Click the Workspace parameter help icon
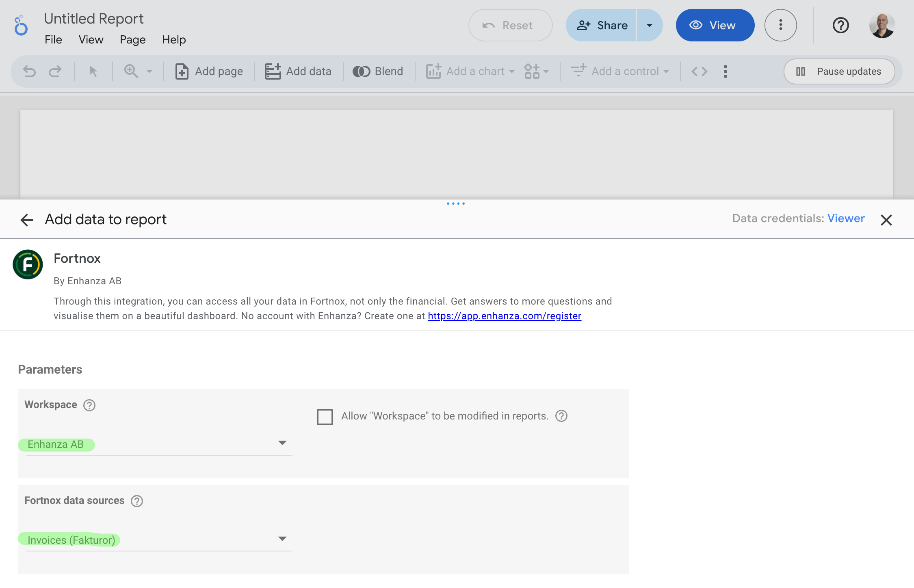The height and width of the screenshot is (588, 914). pos(89,405)
